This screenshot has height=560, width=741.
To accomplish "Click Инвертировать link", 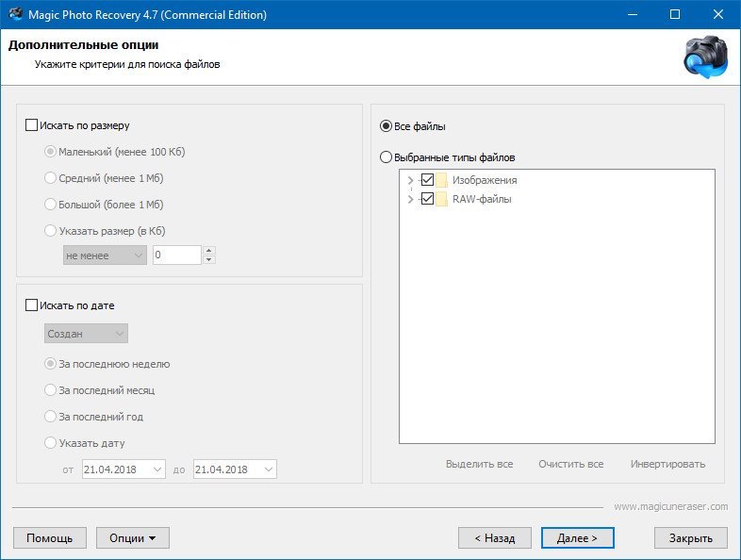I will (667, 464).
